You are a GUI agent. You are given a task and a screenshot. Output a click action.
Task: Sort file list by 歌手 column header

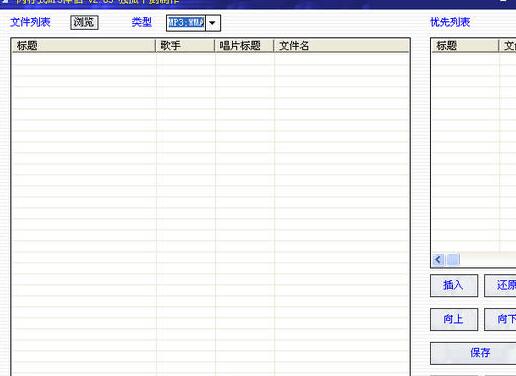click(x=185, y=46)
